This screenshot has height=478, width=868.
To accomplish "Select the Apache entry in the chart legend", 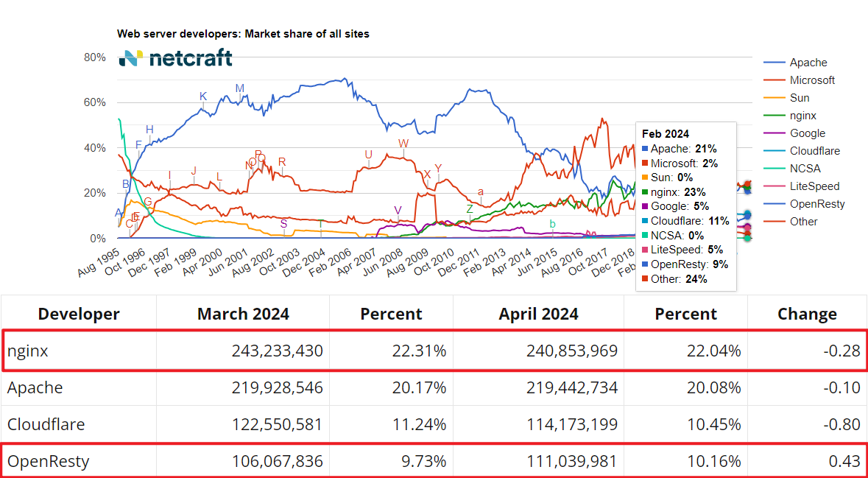I will tap(795, 63).
